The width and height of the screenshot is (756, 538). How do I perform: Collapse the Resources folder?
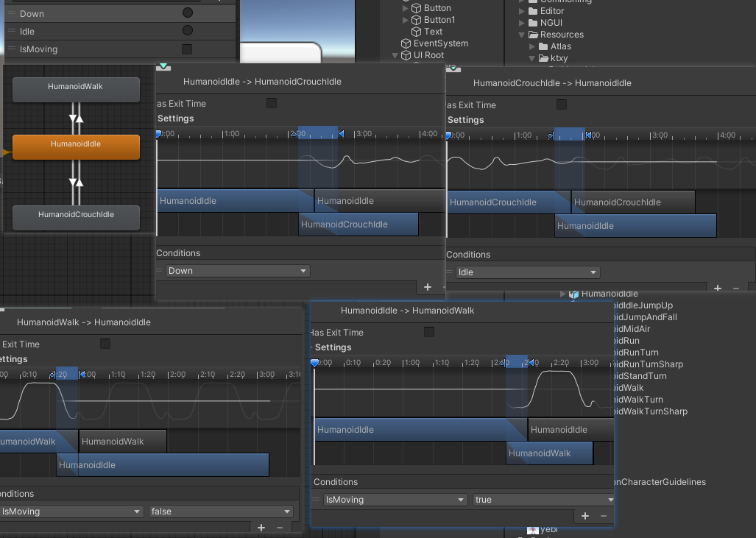(x=521, y=35)
